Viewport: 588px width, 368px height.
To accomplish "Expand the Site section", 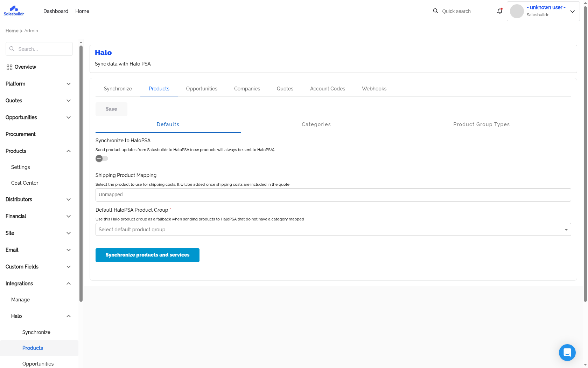I will coord(69,233).
